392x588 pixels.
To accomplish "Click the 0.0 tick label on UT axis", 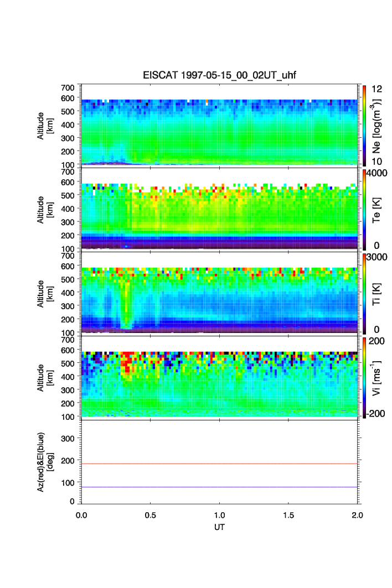I will 81,515.
